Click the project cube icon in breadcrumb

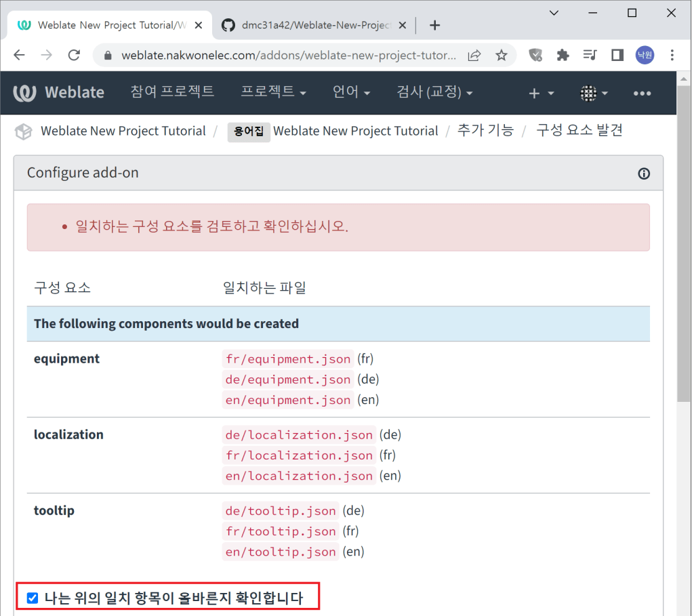24,131
